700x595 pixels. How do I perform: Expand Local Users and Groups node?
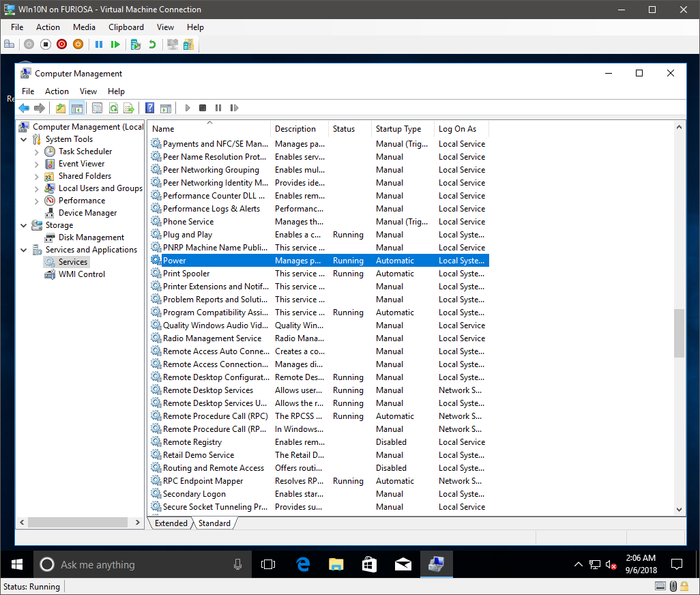click(37, 188)
